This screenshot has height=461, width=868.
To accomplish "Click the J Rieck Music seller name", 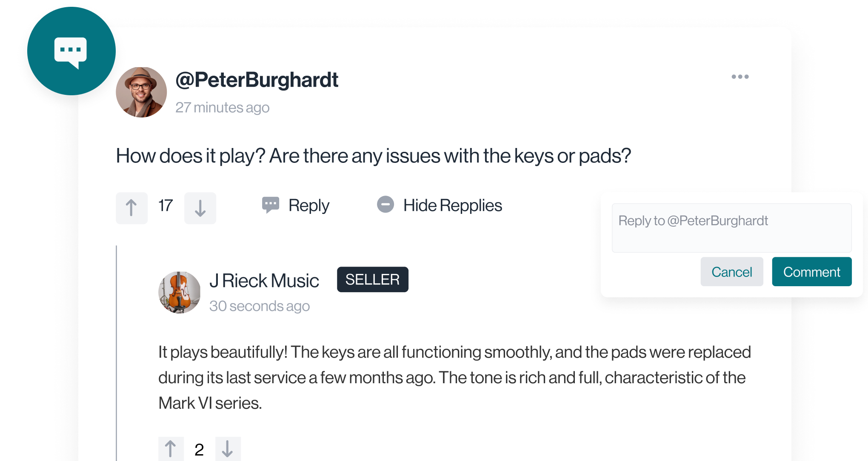I will 264,281.
